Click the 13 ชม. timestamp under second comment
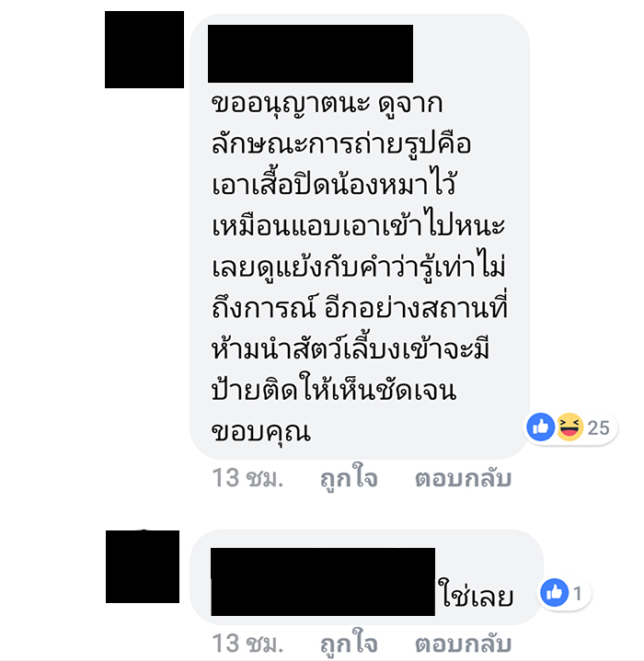The image size is (644, 661). 247,644
